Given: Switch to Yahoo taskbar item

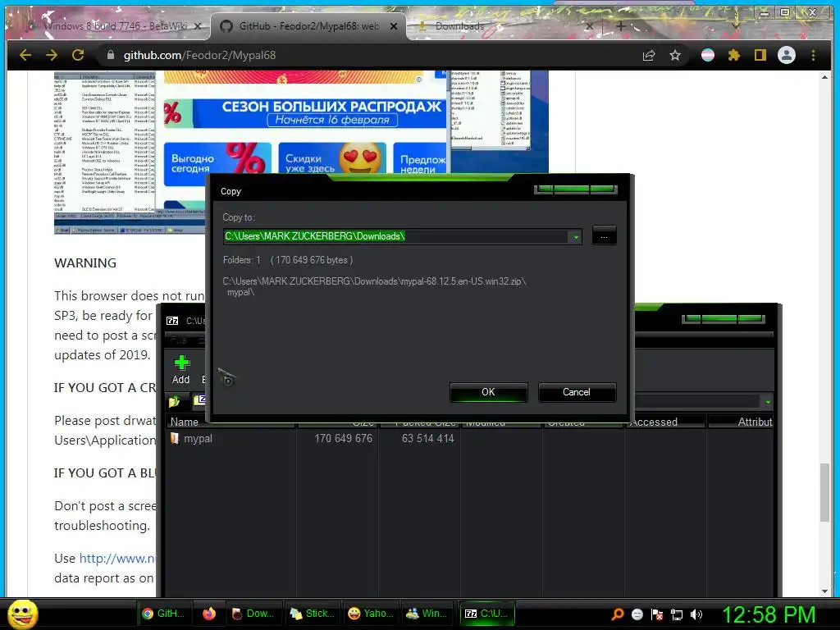Looking at the screenshot, I should pos(370,614).
